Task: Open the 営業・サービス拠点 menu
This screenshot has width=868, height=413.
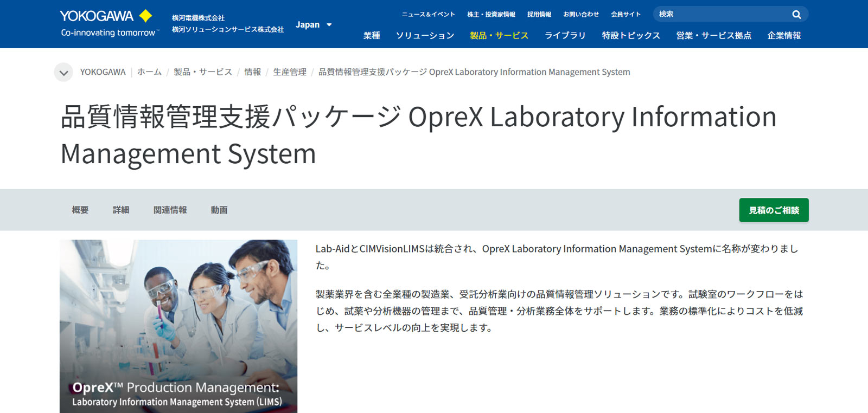Action: pos(714,36)
